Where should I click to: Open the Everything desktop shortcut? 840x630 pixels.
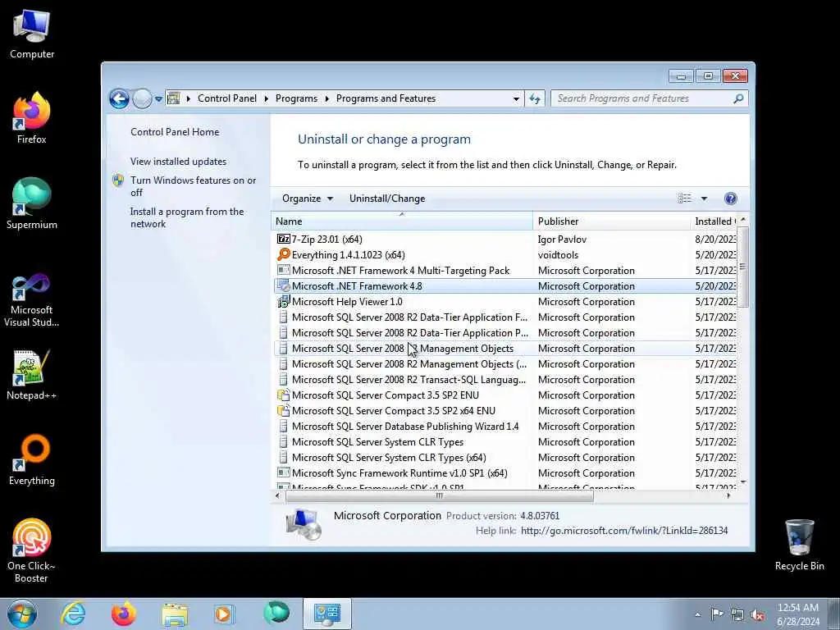[32, 459]
